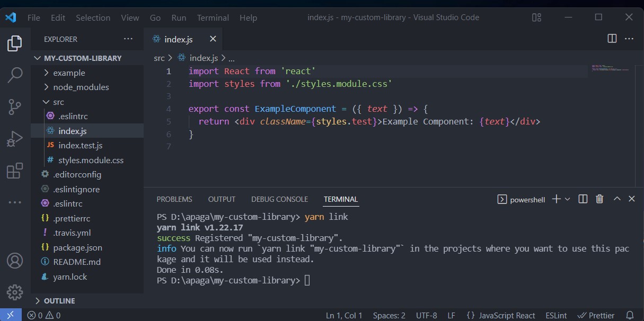This screenshot has width=644, height=321.
Task: Show errors and warnings count in status bar
Action: 44,315
